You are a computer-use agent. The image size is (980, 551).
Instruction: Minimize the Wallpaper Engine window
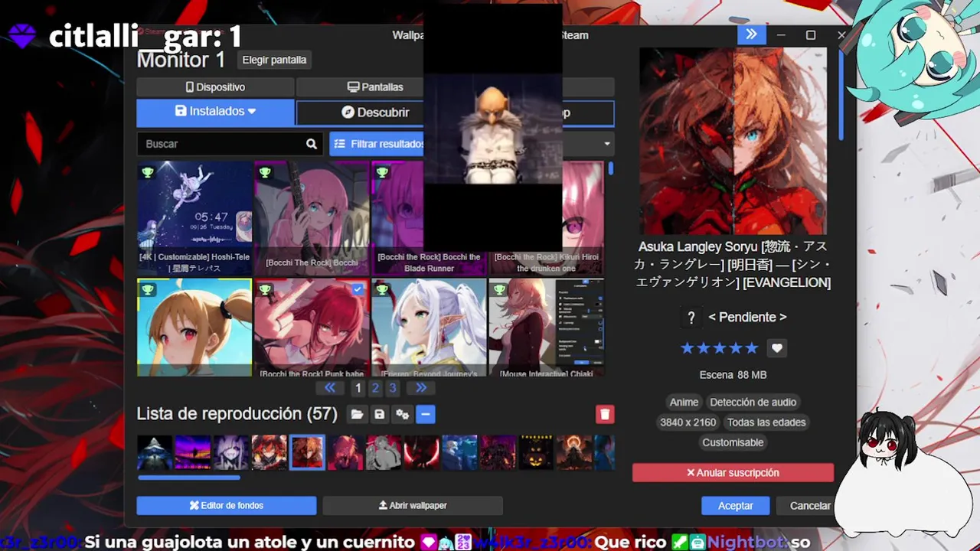coord(781,34)
